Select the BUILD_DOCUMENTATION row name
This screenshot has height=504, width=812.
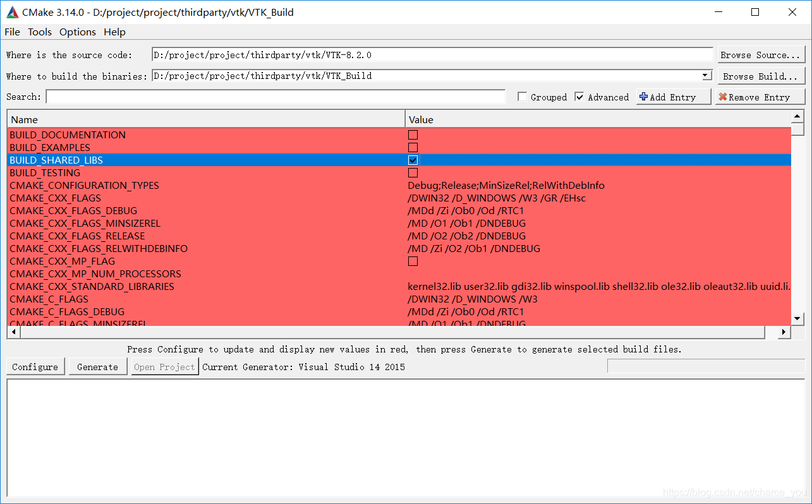(68, 135)
